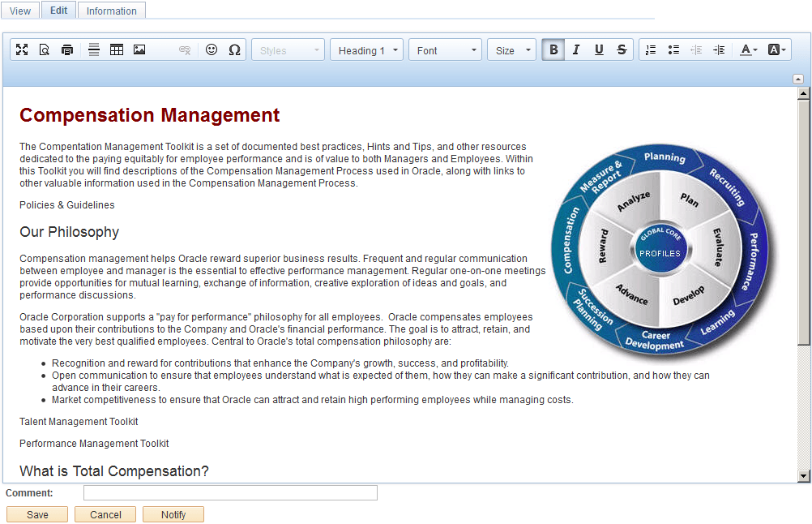Image resolution: width=812 pixels, height=524 pixels.
Task: Click the Save button
Action: coord(37,514)
